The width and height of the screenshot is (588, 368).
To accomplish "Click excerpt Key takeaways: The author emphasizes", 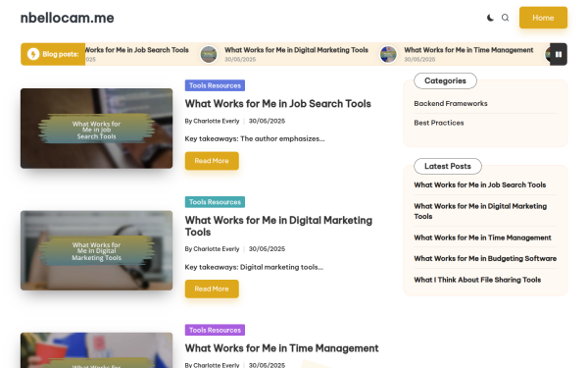I will (255, 139).
